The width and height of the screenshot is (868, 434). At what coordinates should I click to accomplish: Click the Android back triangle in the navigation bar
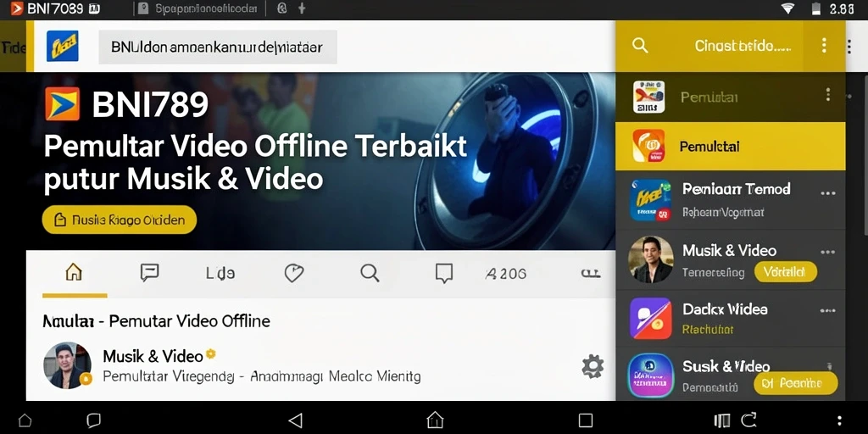[296, 420]
